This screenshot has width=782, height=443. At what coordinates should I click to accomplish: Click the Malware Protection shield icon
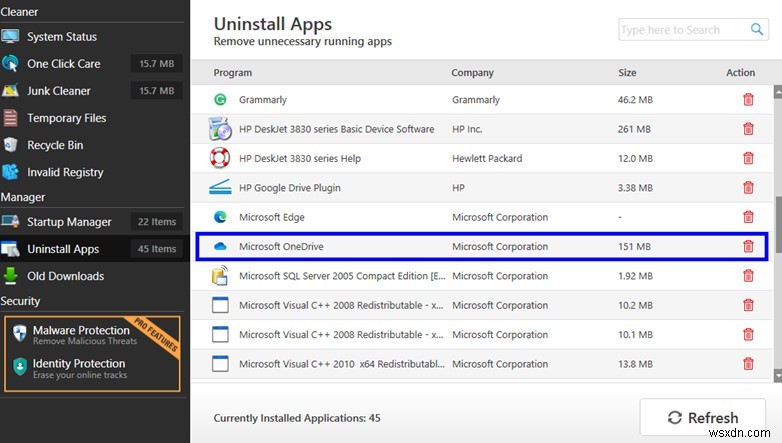pos(19,333)
